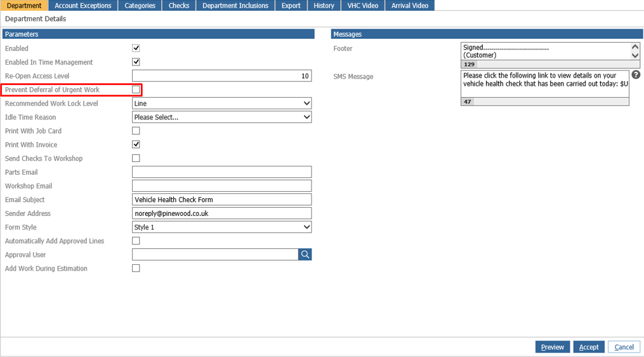This screenshot has width=644, height=357.
Task: Expand the Idle Time Reason dropdown
Action: 221,118
